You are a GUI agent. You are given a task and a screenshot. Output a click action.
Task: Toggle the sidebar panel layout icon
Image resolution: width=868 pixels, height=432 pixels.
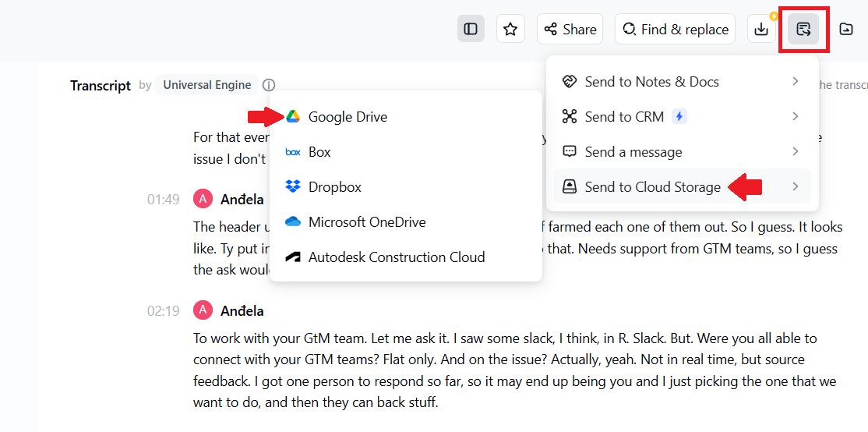[x=471, y=30]
